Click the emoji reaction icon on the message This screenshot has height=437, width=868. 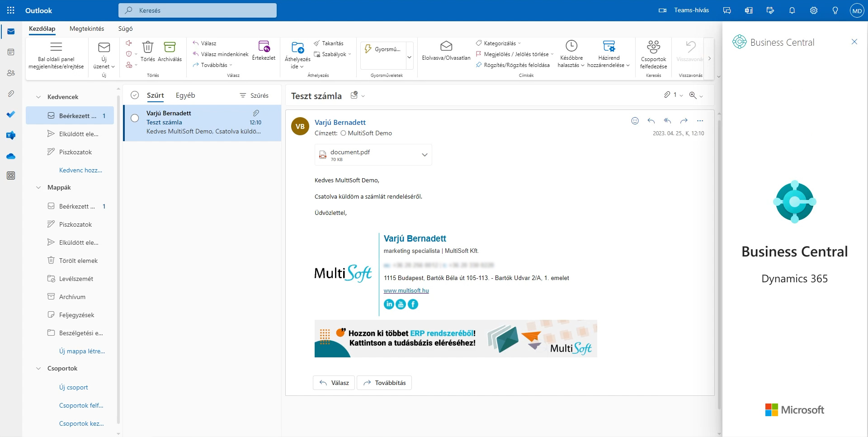[634, 121]
